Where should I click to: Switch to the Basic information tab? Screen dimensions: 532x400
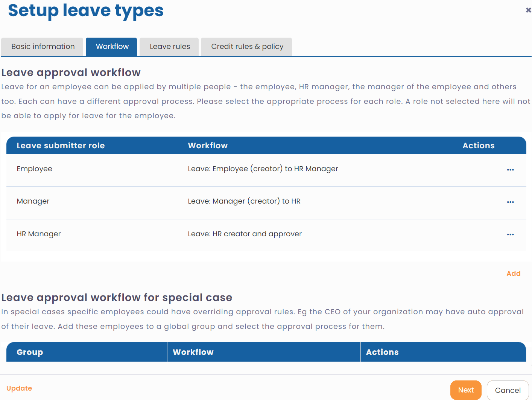point(42,46)
